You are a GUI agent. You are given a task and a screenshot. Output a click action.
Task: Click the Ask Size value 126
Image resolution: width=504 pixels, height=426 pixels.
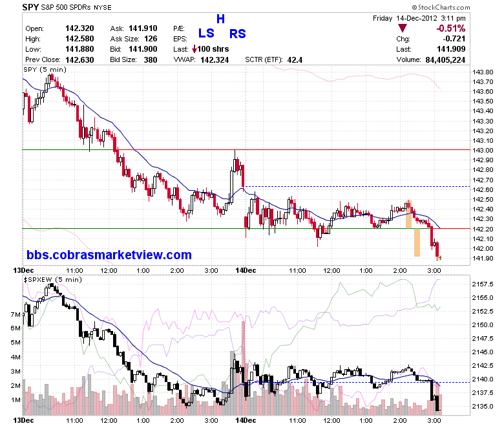coord(151,39)
